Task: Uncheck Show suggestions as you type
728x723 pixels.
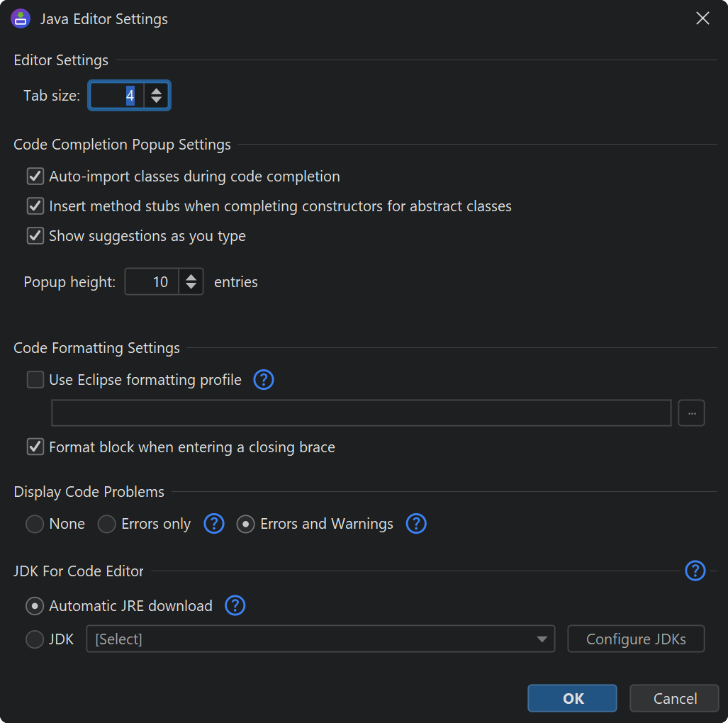Action: (x=35, y=236)
